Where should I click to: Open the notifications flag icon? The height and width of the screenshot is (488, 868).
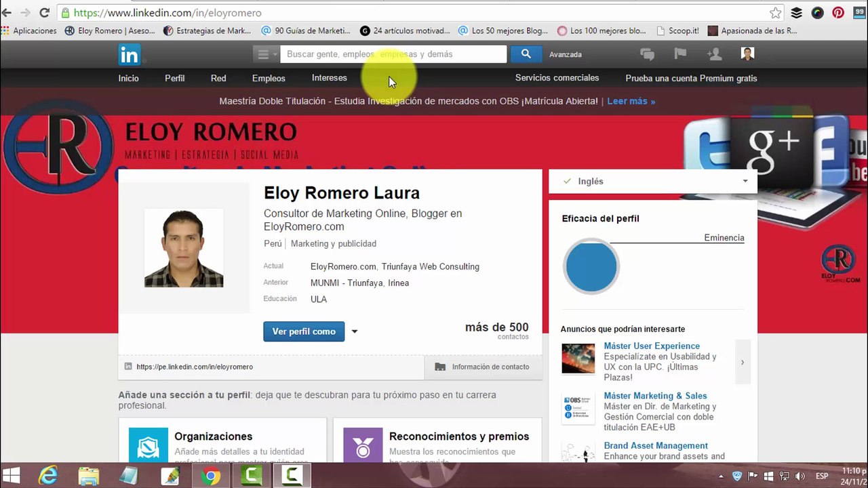pos(680,54)
